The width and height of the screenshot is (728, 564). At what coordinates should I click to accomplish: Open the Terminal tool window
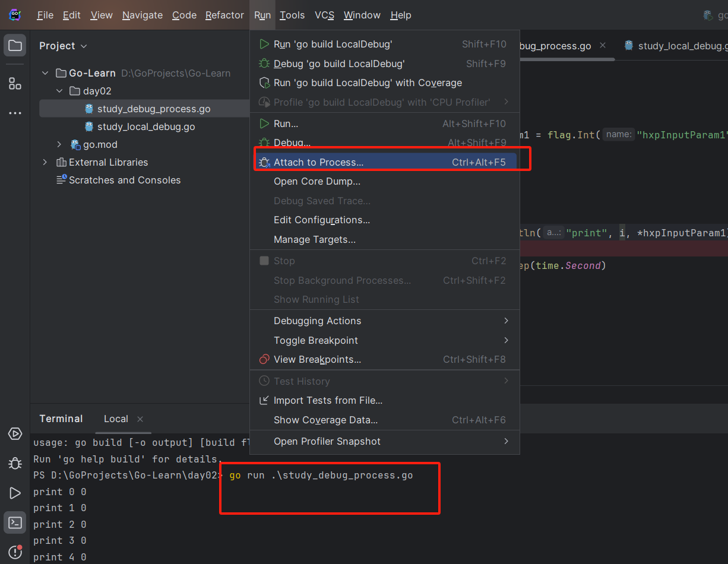click(14, 522)
